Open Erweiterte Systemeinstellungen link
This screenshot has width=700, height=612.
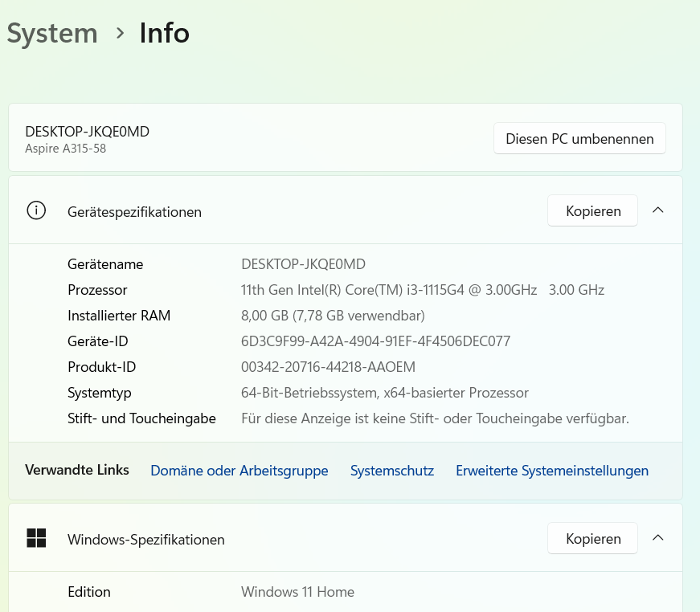tap(552, 471)
